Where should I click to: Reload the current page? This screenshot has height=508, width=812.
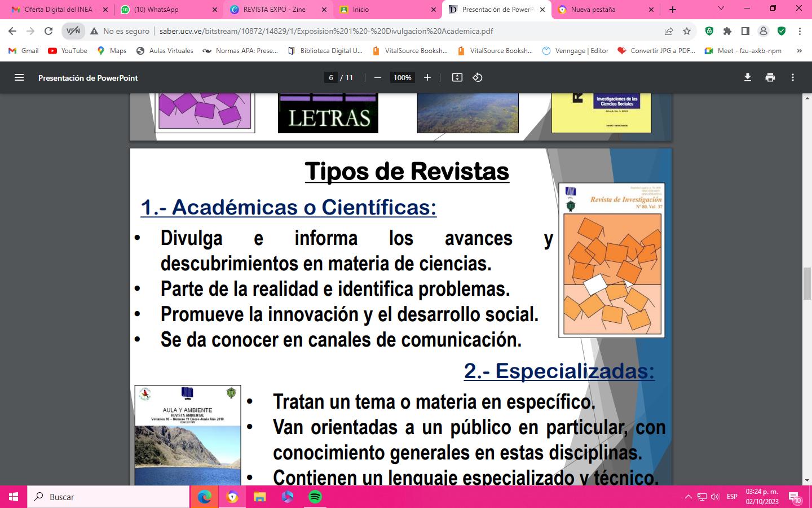click(48, 32)
